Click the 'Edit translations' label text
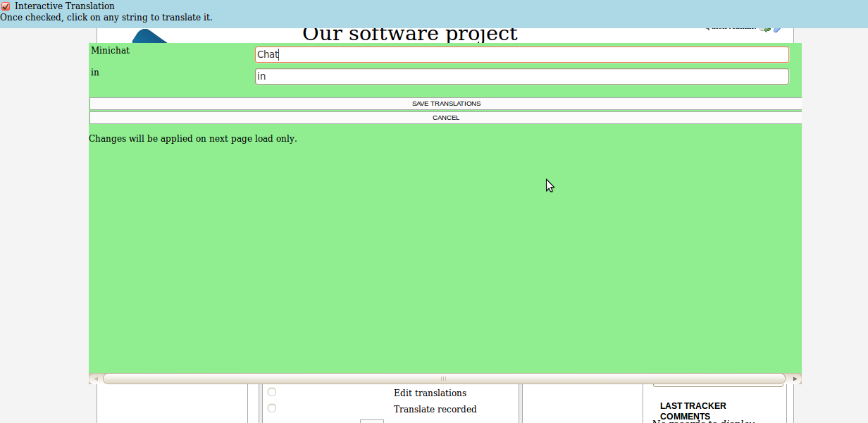The height and width of the screenshot is (423, 868). 430,393
